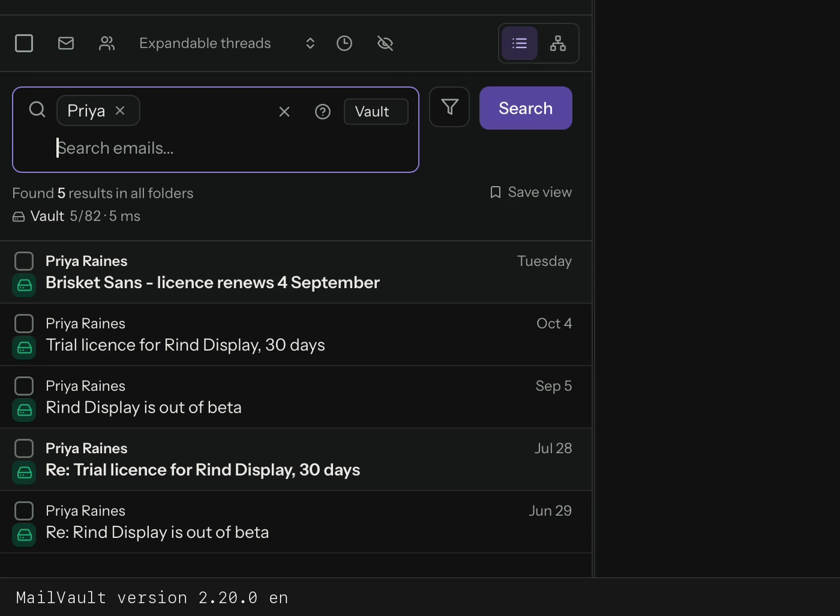Click the Vault 5/82 results summary text
The width and height of the screenshot is (840, 616).
pos(85,216)
